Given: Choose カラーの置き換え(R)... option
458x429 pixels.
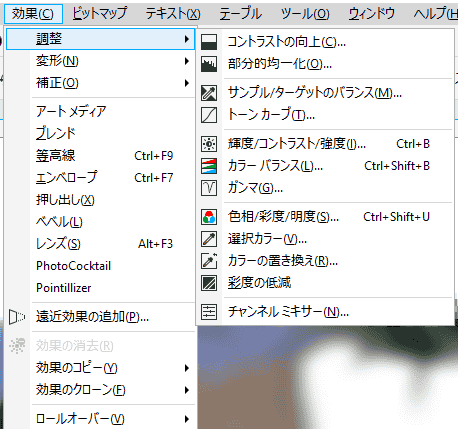Looking at the screenshot, I should point(325,261).
